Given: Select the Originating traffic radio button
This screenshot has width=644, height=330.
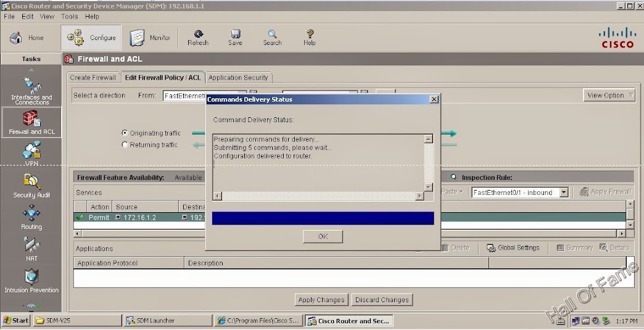Looking at the screenshot, I should (x=125, y=133).
